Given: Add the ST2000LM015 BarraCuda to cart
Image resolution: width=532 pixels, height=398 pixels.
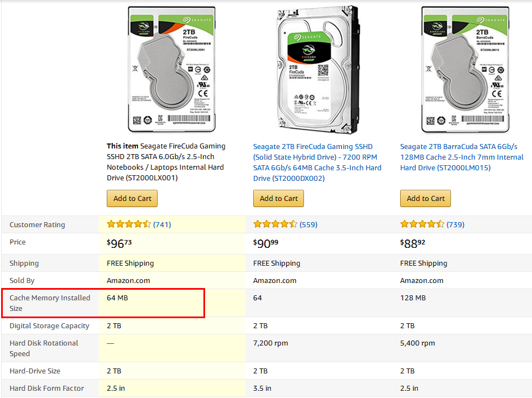Looking at the screenshot, I should tap(425, 198).
